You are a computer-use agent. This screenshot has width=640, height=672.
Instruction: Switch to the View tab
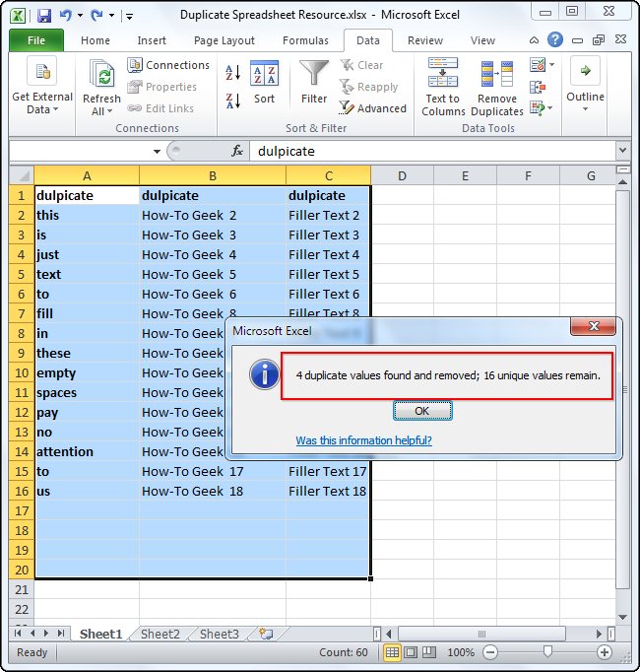[482, 40]
